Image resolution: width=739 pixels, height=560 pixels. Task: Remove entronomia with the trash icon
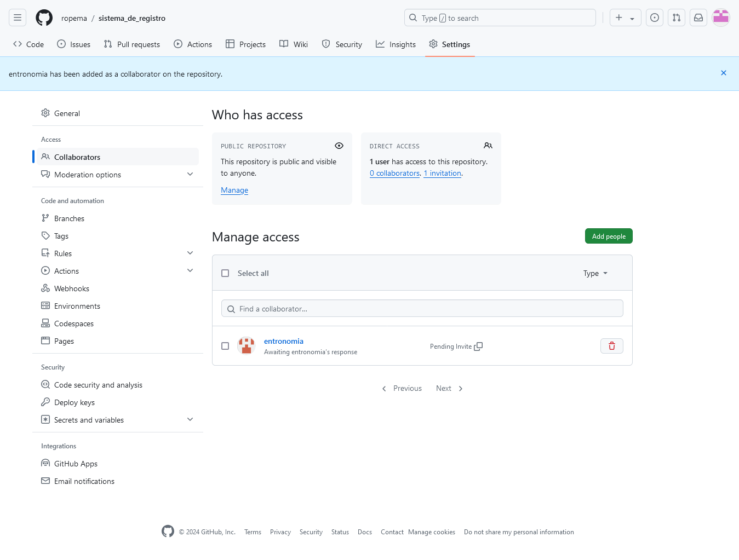tap(612, 346)
